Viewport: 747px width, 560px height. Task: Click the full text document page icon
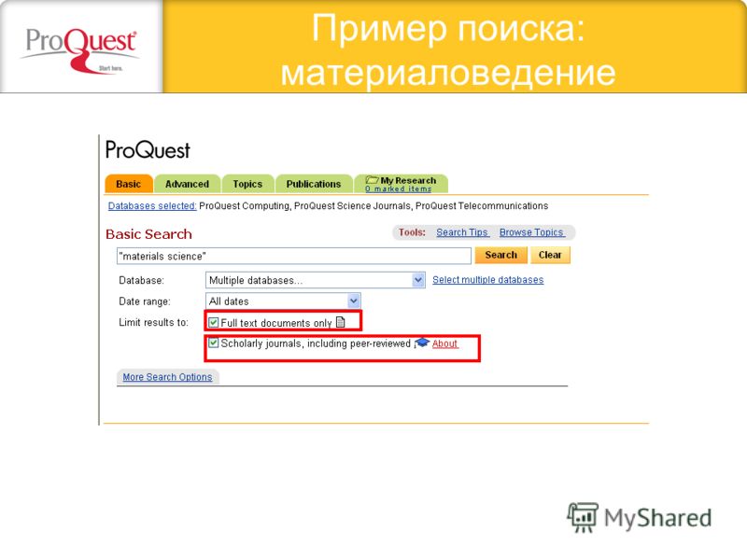(x=340, y=322)
